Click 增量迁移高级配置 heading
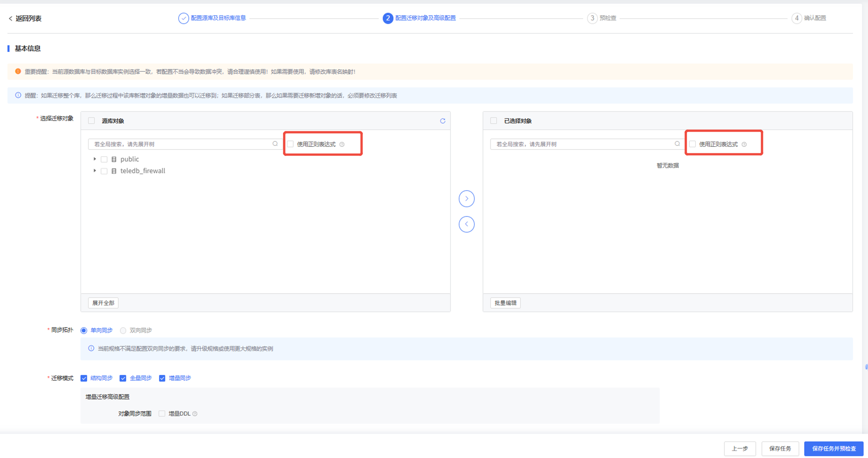The width and height of the screenshot is (868, 458). 107,397
